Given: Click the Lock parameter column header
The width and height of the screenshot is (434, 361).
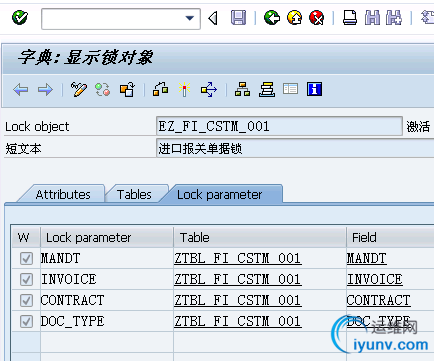Looking at the screenshot, I should coord(107,237).
